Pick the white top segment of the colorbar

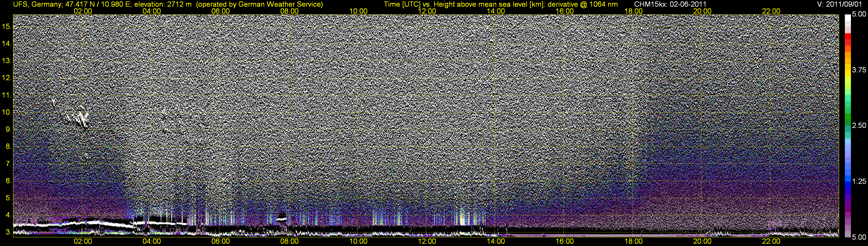[848, 18]
